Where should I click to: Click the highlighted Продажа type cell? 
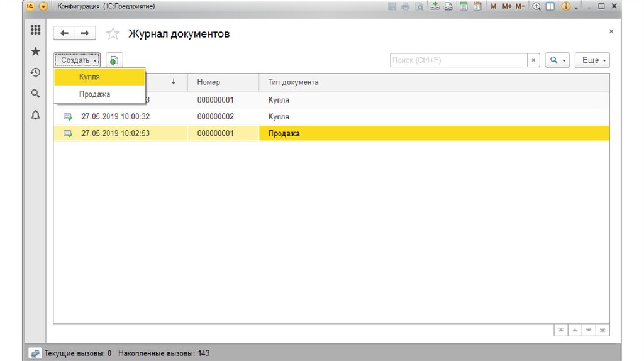434,133
